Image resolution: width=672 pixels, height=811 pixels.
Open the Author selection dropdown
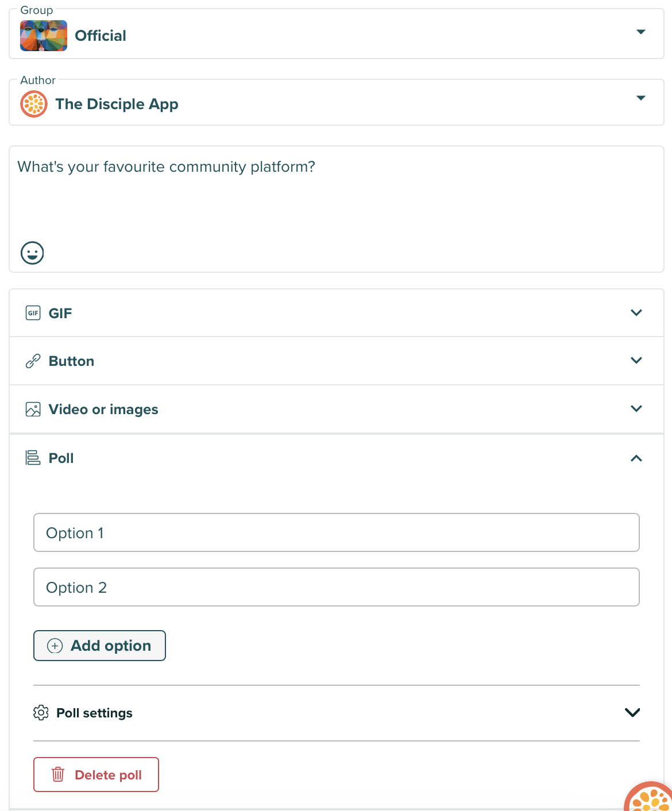641,98
